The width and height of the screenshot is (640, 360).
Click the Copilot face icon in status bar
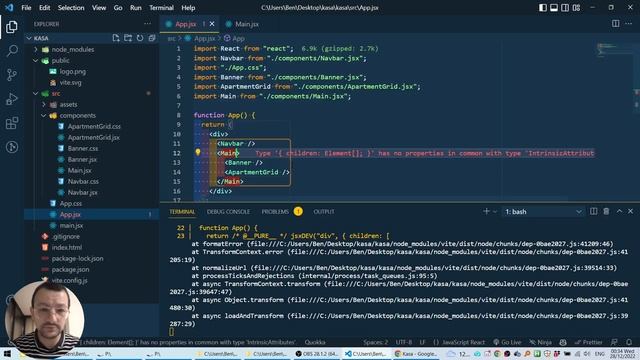tap(563, 342)
